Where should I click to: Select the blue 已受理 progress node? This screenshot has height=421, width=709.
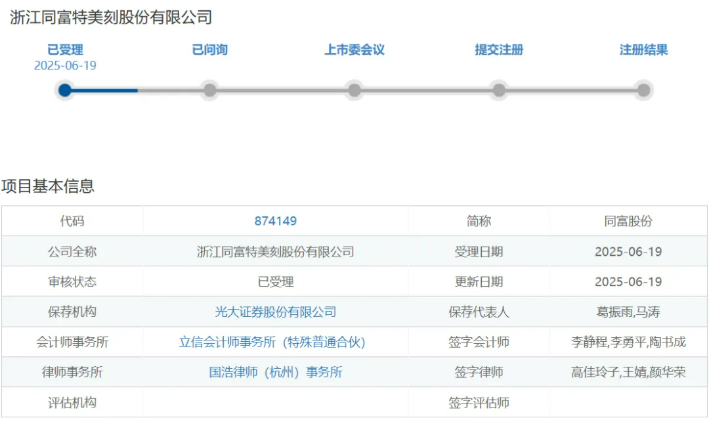click(x=65, y=90)
